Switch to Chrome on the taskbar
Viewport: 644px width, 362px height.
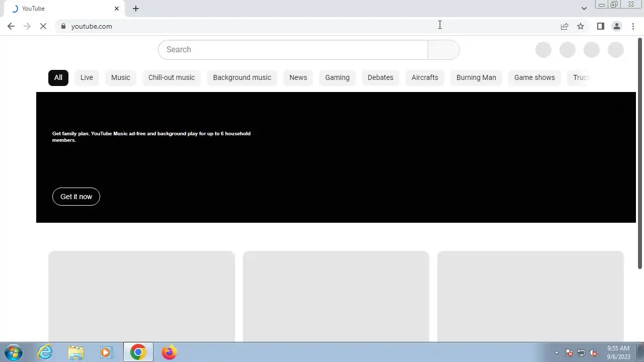[x=138, y=352]
